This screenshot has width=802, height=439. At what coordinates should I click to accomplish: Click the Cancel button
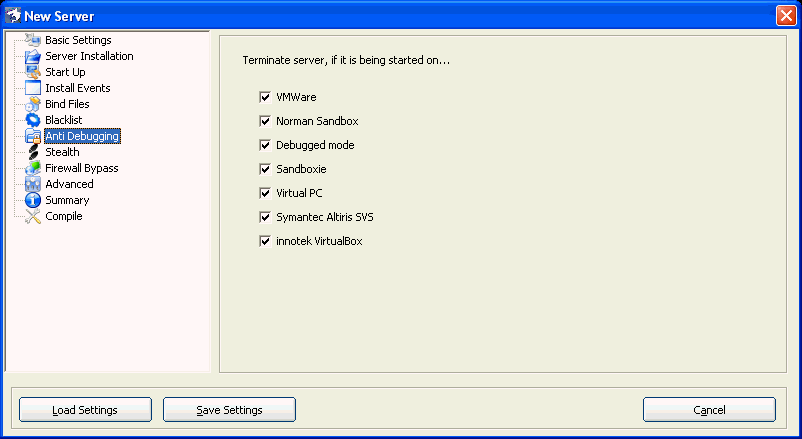(708, 410)
